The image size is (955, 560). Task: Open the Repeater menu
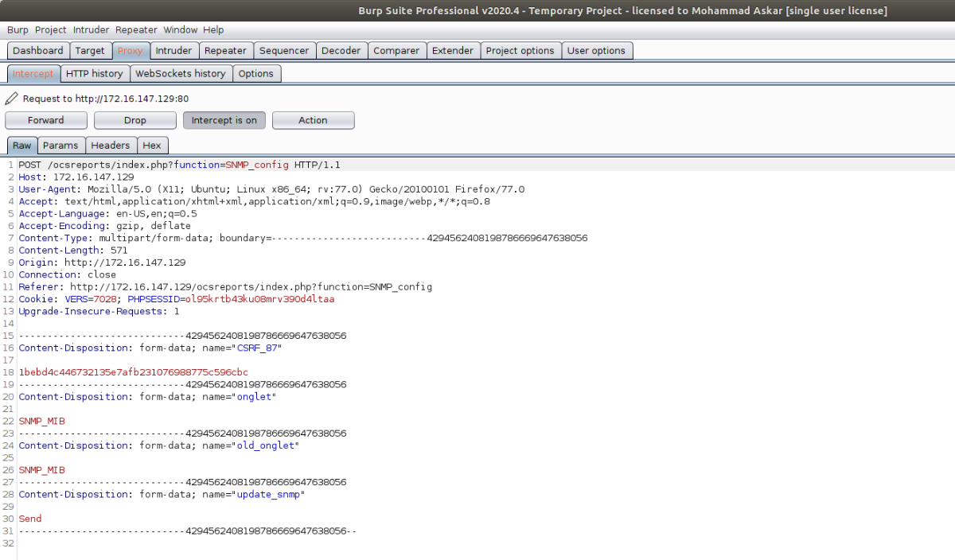pyautogui.click(x=136, y=29)
